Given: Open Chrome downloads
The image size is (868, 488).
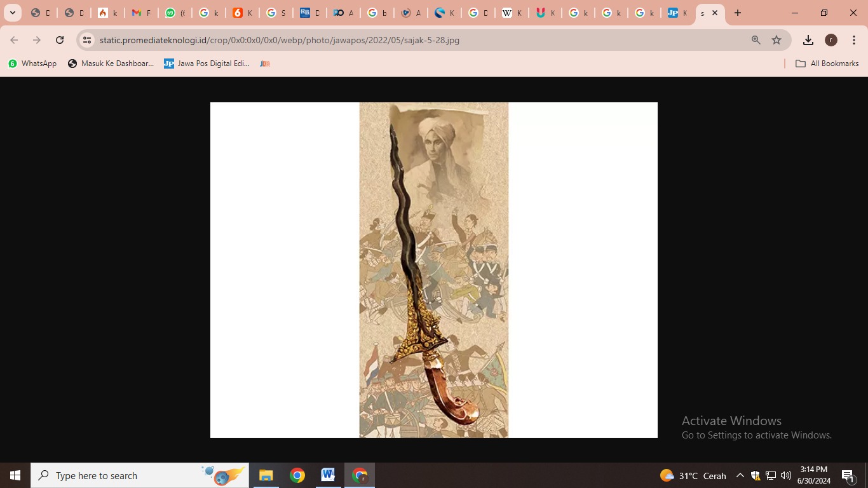Looking at the screenshot, I should tap(808, 40).
